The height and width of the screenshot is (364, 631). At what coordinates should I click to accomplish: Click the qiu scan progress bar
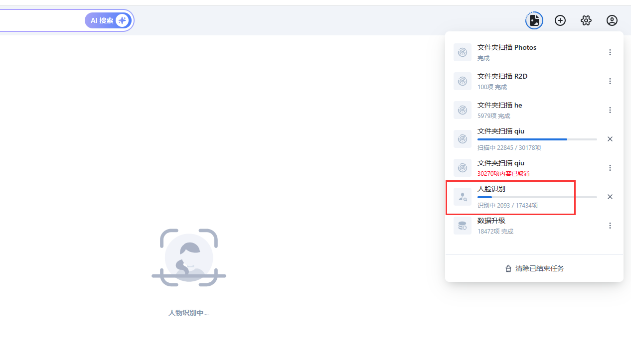[x=537, y=139]
